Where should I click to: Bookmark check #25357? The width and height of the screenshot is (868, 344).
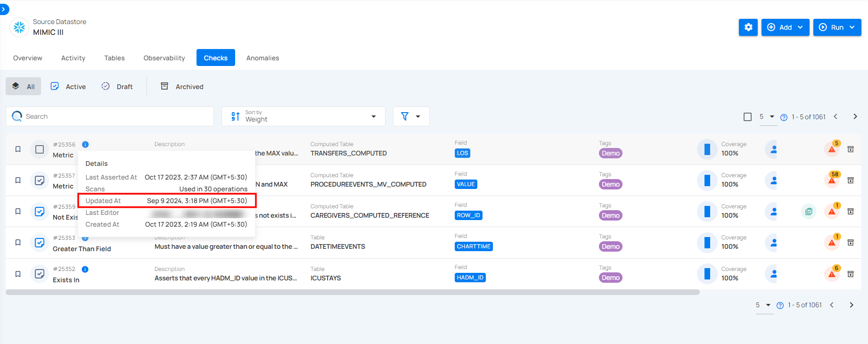pos(18,180)
